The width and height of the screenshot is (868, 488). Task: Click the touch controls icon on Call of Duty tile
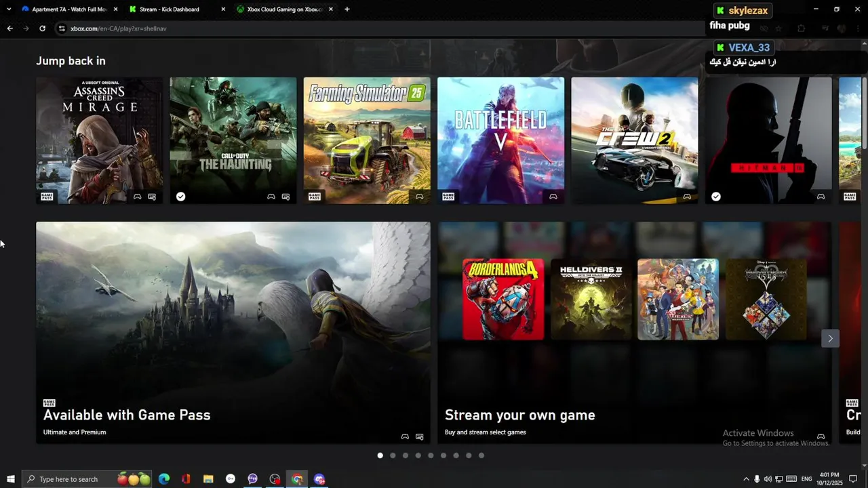[x=285, y=197]
